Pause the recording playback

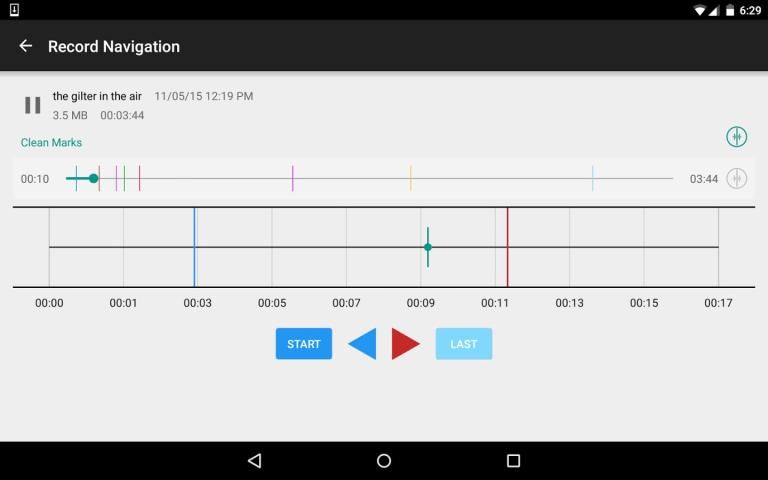pos(33,105)
